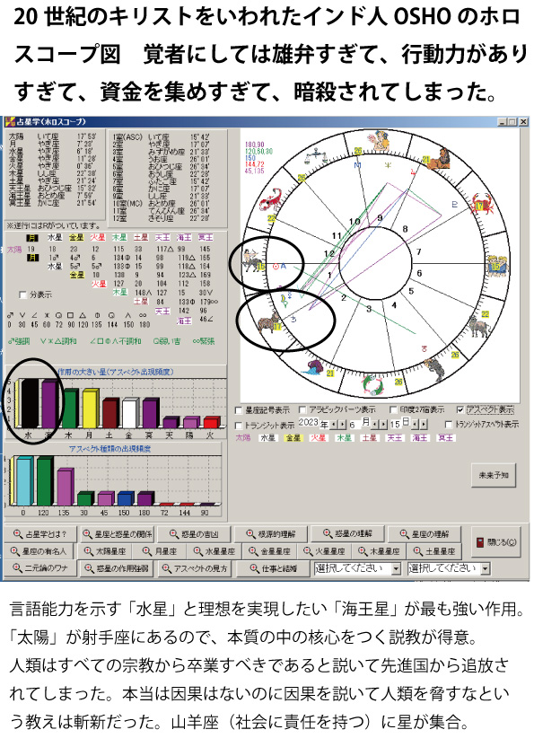This screenshot has height=756, width=534.
Task: Open the 星座と惑星の関係 topic
Action: coord(117,534)
